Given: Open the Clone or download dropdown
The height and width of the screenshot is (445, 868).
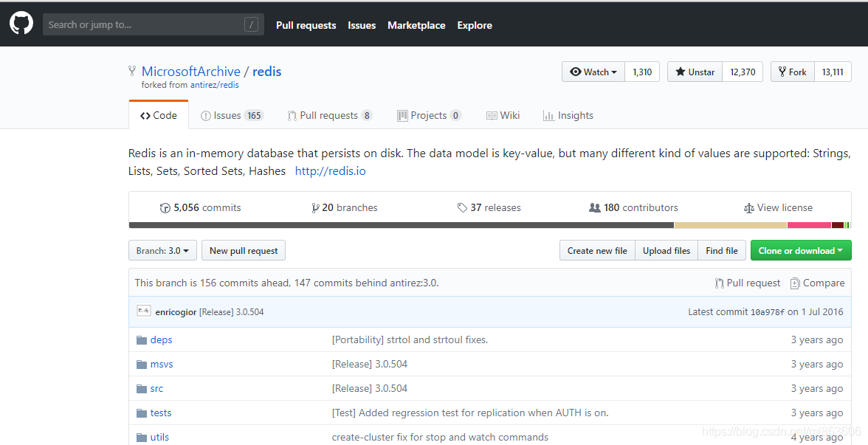Looking at the screenshot, I should point(800,251).
